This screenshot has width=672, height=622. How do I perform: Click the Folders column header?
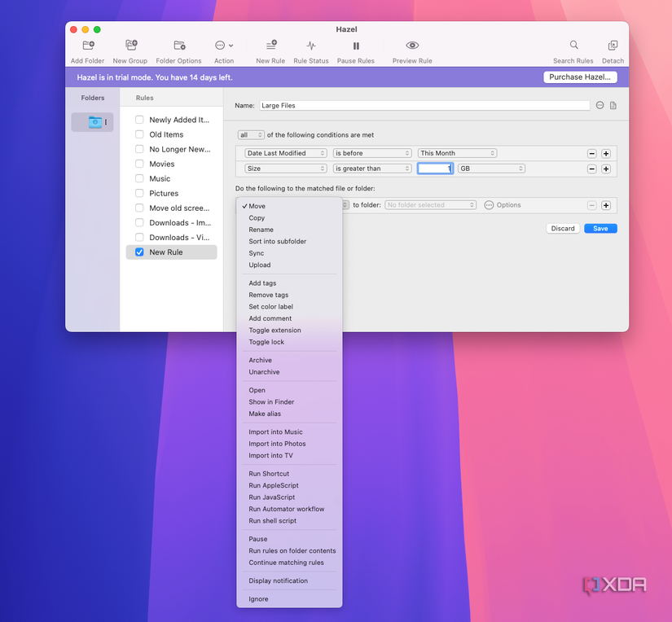[93, 98]
